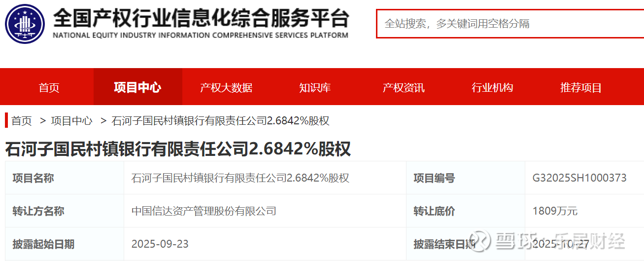Click the breadcrumb 石河子国民村镇银行有限责任公司2.6842%股权
The height and width of the screenshot is (261, 644).
tap(220, 121)
